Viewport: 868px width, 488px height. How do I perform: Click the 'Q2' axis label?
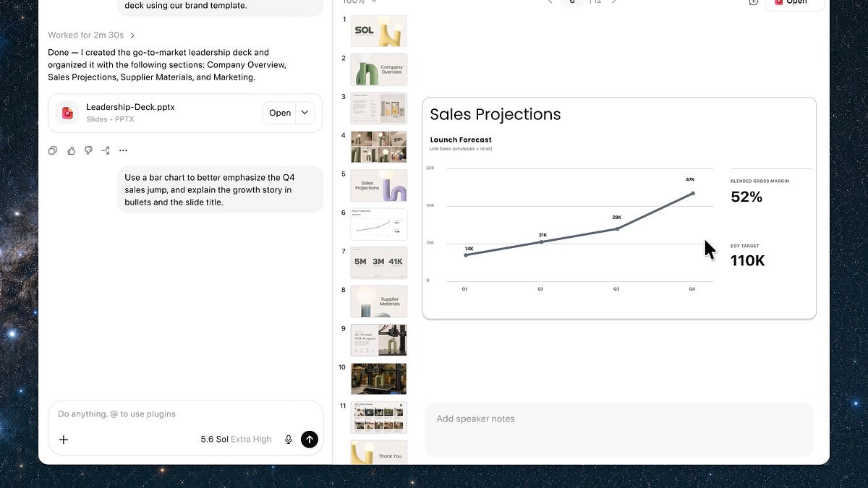[x=540, y=289]
